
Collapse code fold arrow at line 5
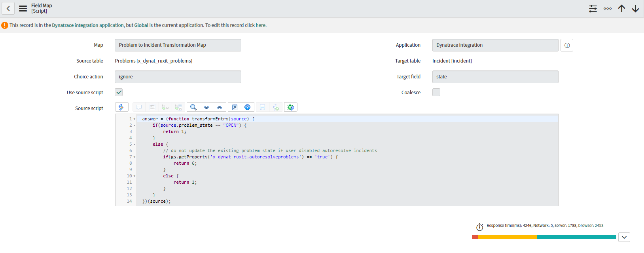click(134, 145)
